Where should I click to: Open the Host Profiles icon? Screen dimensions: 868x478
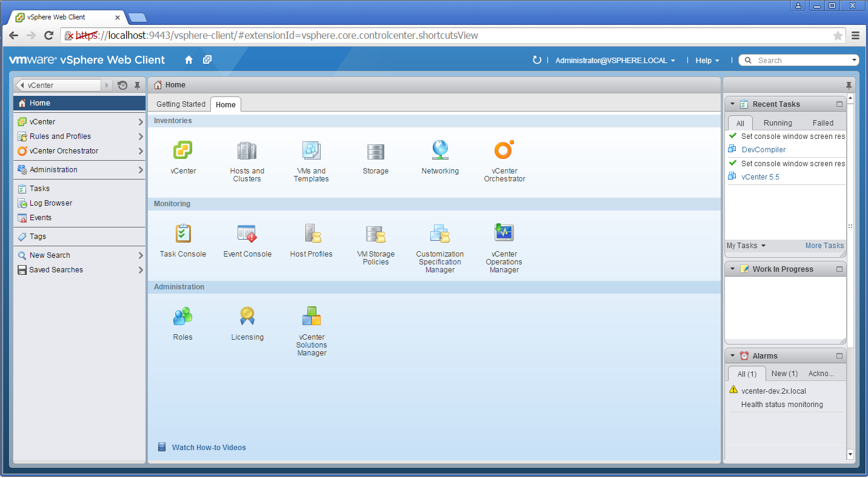(x=312, y=234)
